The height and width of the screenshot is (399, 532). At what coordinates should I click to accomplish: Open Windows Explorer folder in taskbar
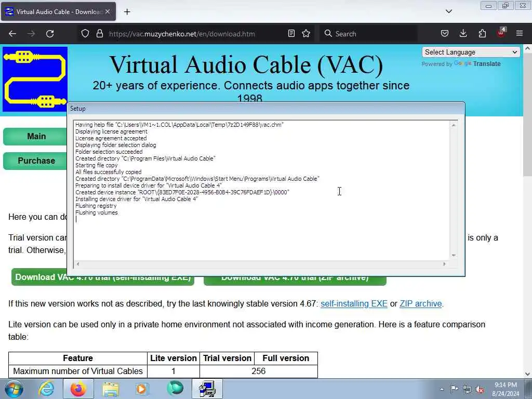pos(111,389)
